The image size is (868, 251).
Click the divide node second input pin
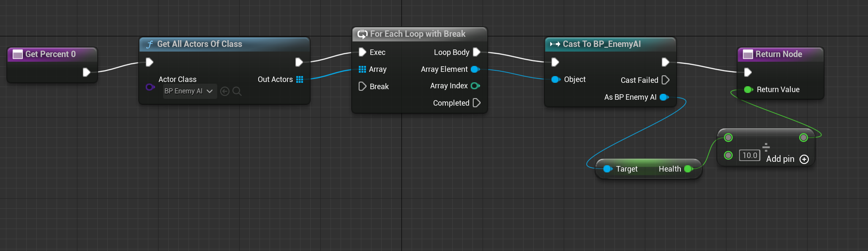tap(728, 155)
